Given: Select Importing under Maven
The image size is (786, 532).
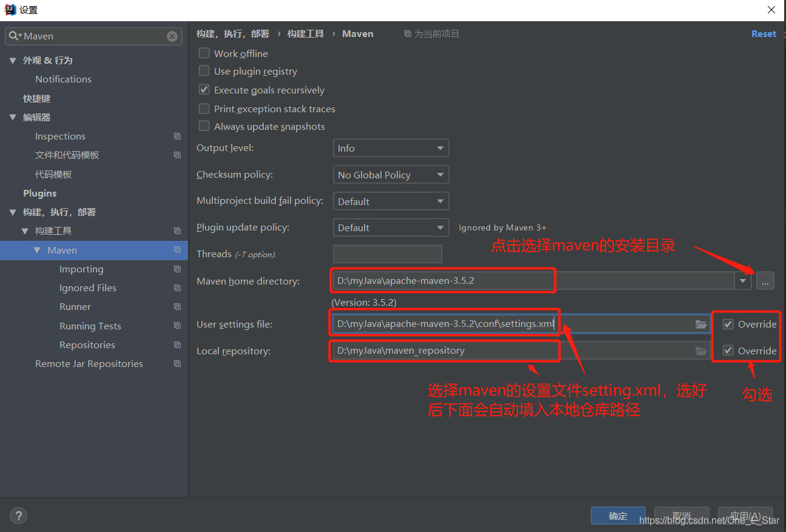Looking at the screenshot, I should click(81, 269).
